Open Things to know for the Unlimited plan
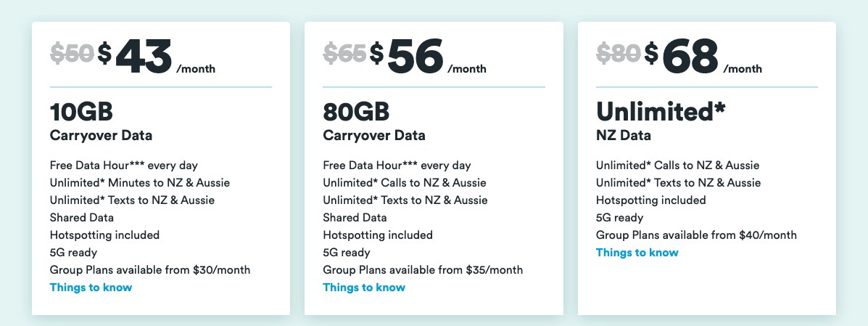 637,253
